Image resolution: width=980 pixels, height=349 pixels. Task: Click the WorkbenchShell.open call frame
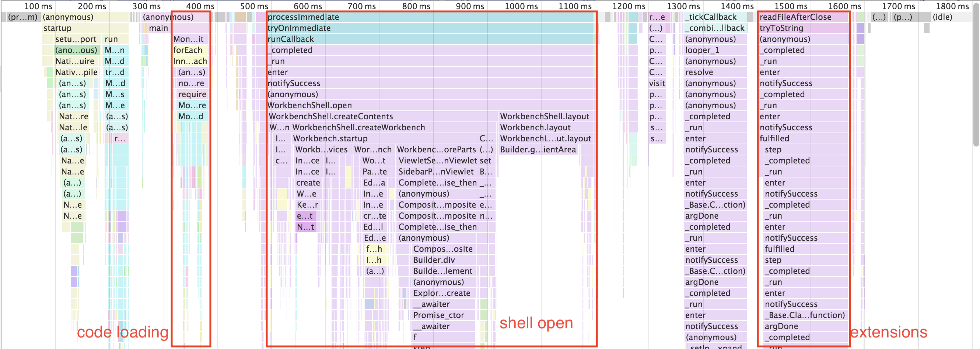tap(431, 105)
